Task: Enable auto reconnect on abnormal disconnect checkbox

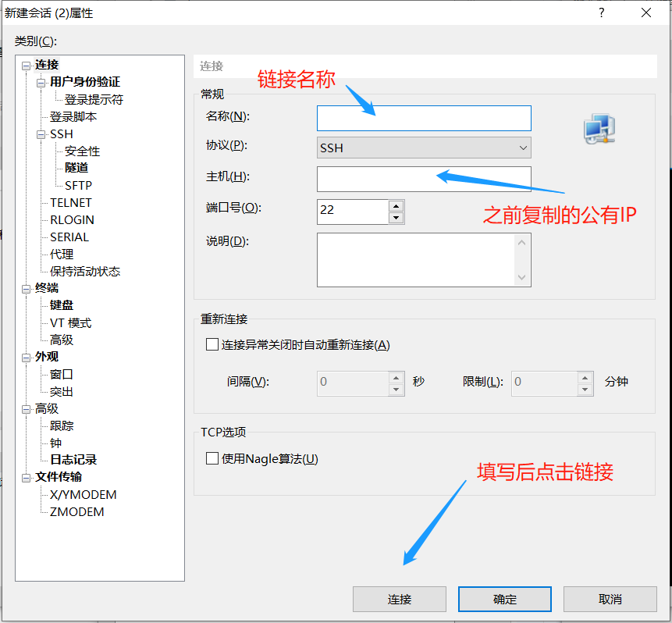Action: tap(212, 344)
